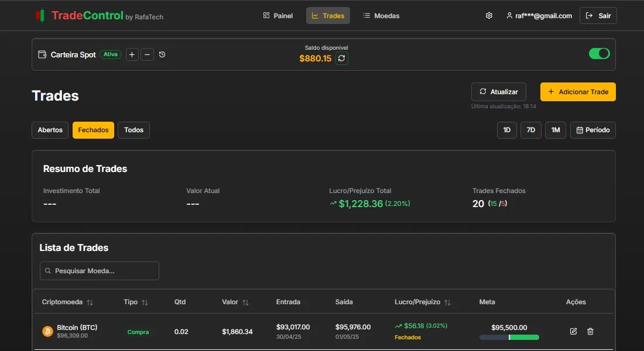Switch to the Abertos tab
This screenshot has height=351, width=644.
[x=50, y=130]
